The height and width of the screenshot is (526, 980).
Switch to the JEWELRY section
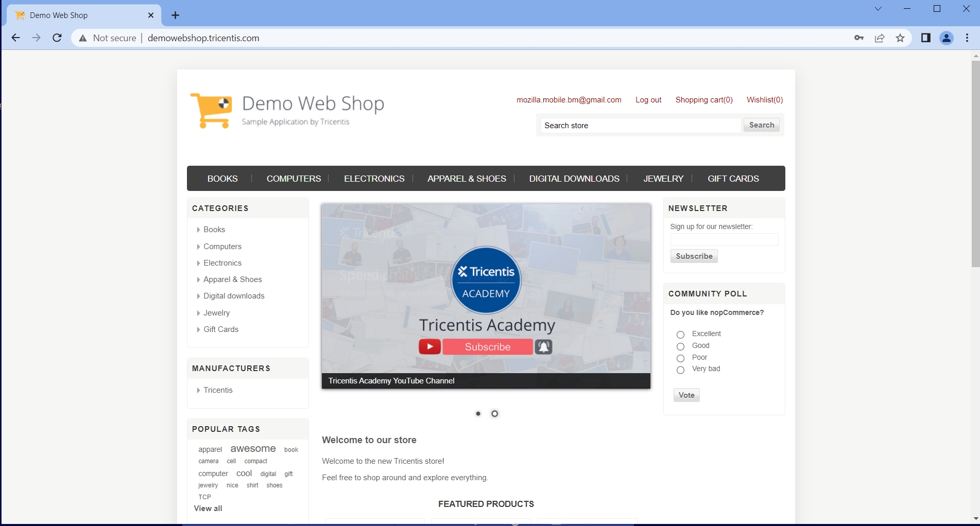[663, 179]
